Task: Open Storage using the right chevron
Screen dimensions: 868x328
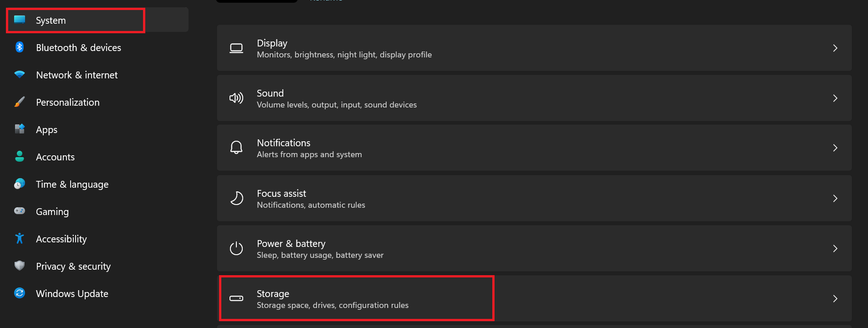Action: point(835,298)
